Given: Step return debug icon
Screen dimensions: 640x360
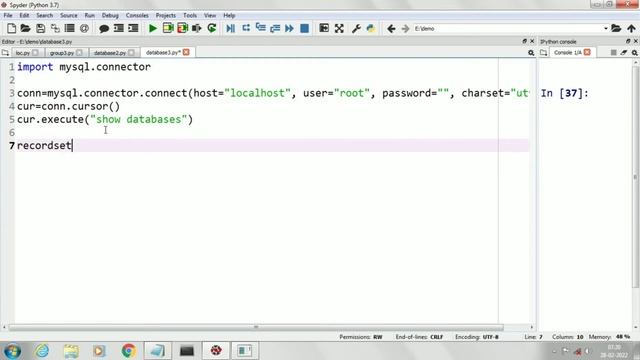Looking at the screenshot, I should (275, 28).
